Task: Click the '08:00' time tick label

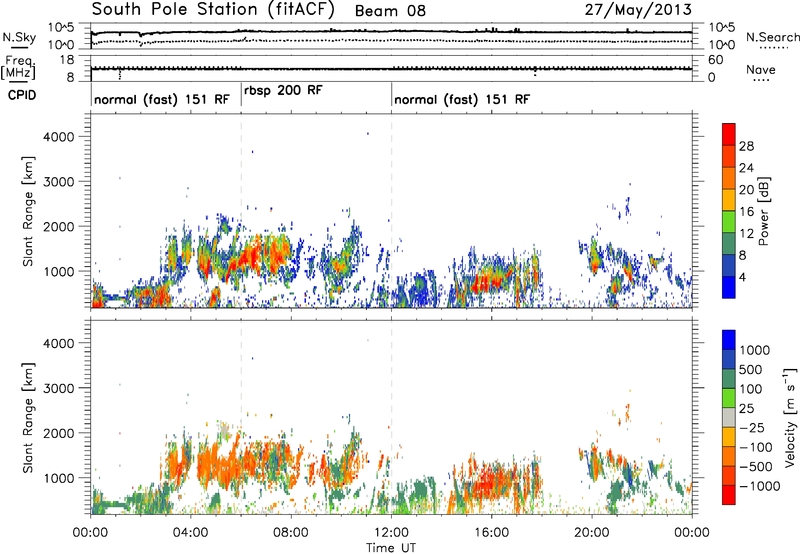Action: (x=291, y=533)
